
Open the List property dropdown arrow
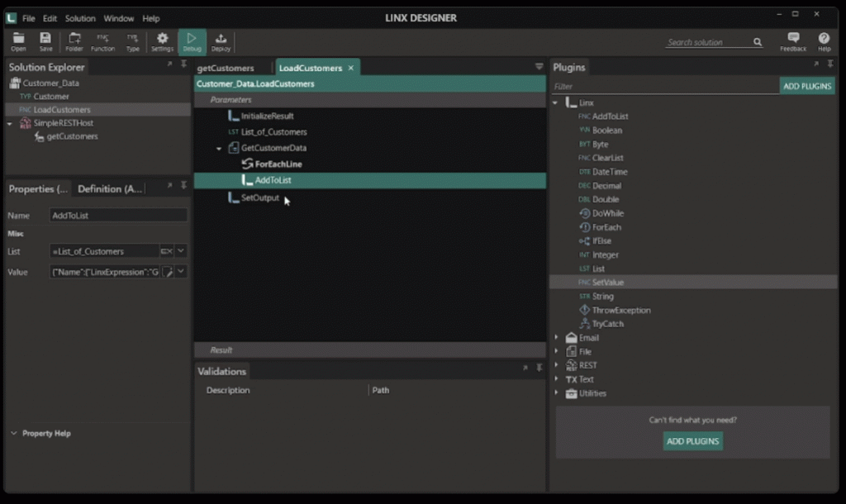click(181, 251)
